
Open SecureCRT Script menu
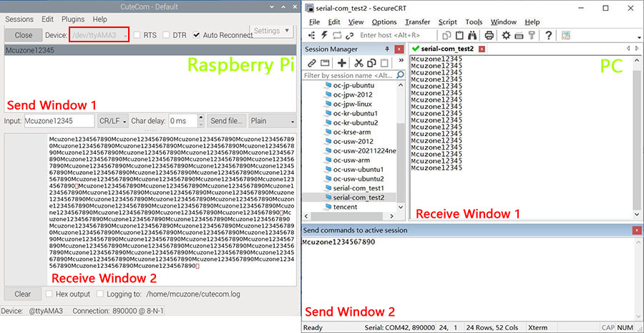pos(448,21)
